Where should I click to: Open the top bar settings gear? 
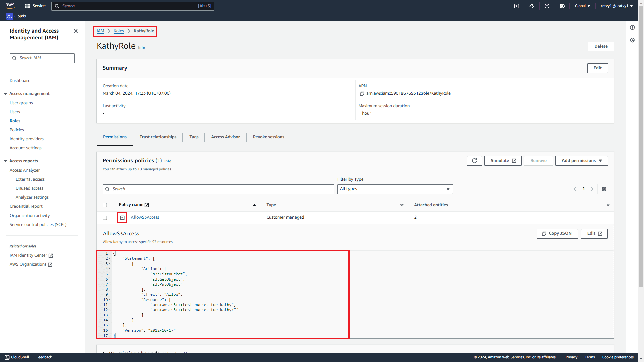[x=562, y=6]
